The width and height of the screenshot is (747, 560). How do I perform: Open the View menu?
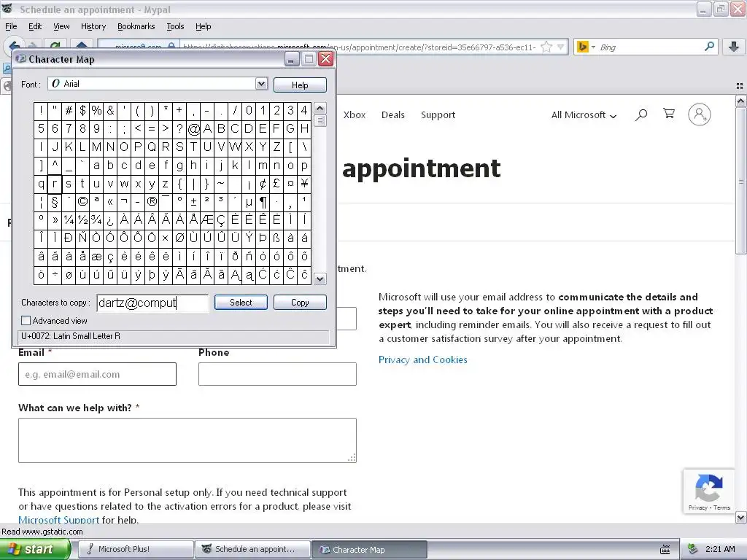point(61,26)
